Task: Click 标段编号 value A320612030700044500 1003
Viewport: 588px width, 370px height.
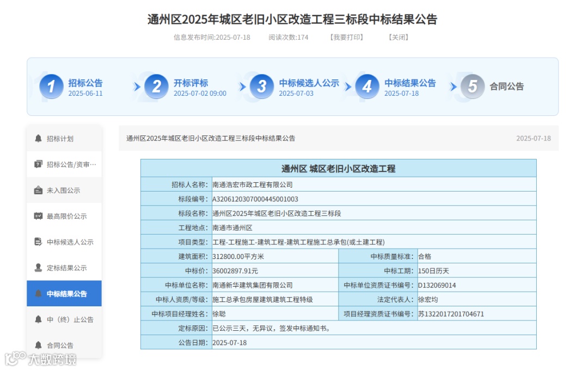Action: click(x=255, y=199)
